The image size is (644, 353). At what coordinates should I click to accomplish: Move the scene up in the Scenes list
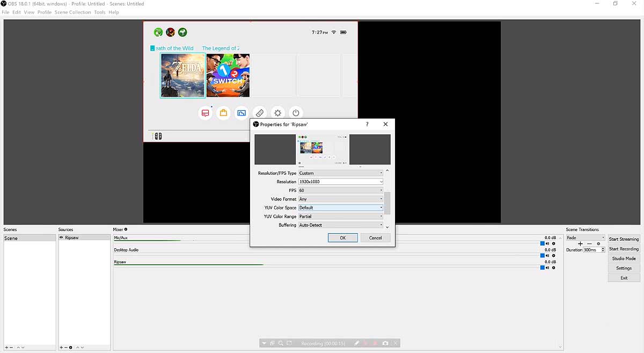(x=18, y=348)
